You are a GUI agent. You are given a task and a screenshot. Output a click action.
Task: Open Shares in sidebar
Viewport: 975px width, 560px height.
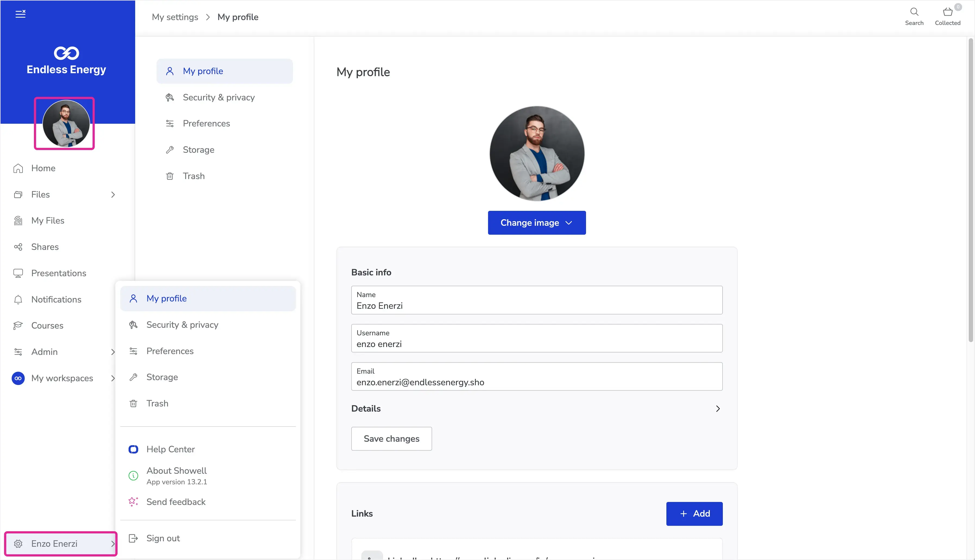click(x=45, y=247)
